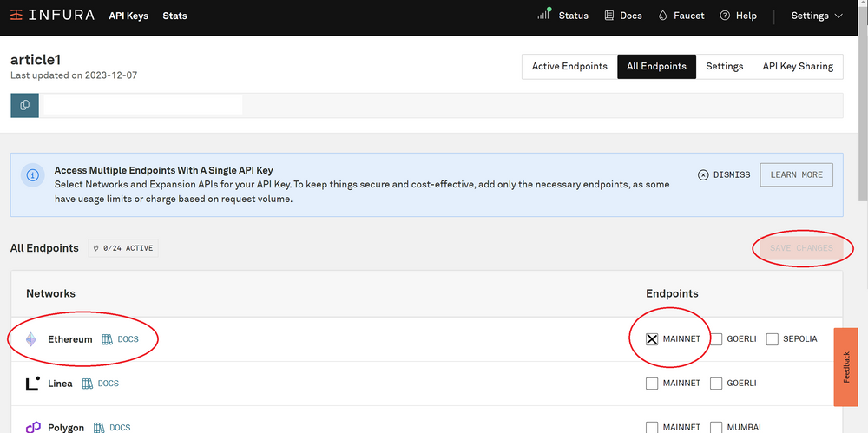Click the Infura logo in header
868x433 pixels.
click(x=52, y=16)
